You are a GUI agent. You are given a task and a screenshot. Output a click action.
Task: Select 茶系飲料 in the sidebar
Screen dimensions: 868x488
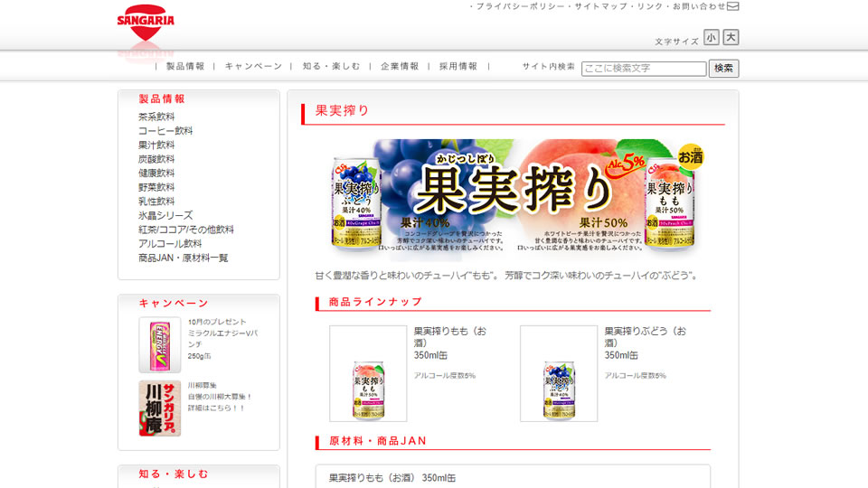(156, 117)
